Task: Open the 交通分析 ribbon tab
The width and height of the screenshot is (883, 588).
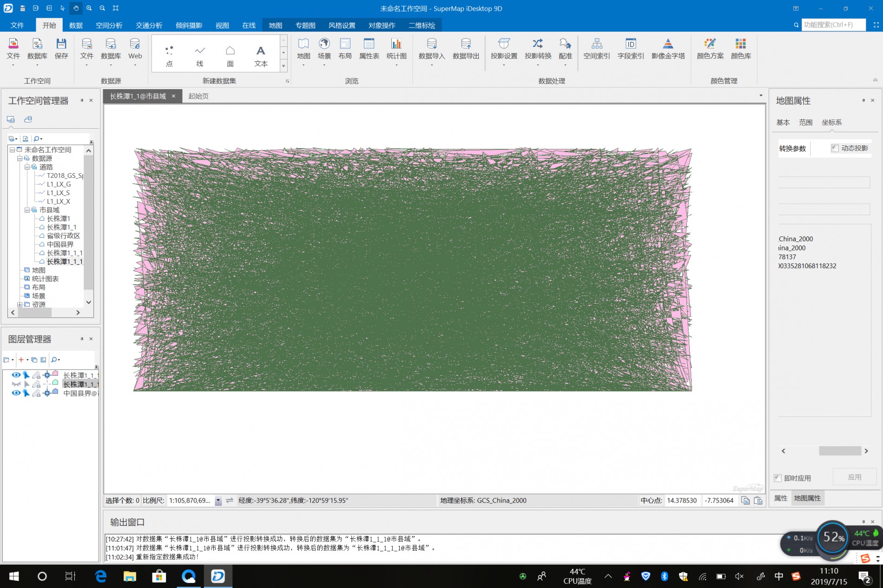Action: [x=149, y=25]
